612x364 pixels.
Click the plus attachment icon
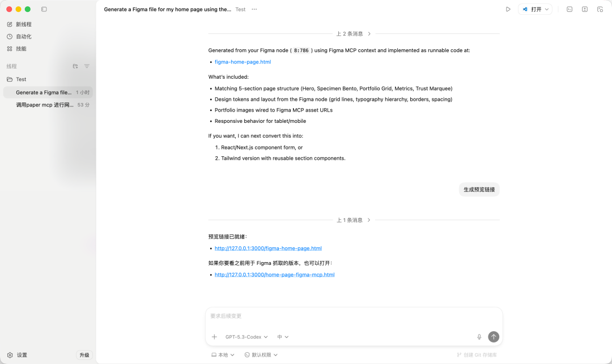click(x=214, y=337)
